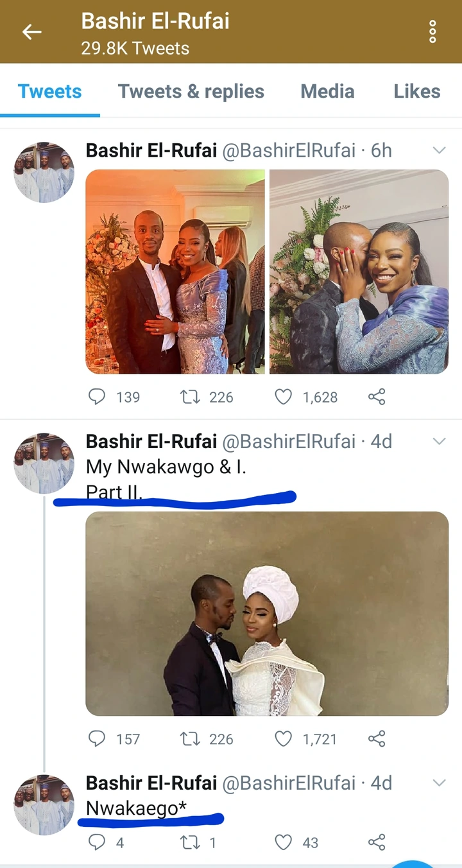Open the three-dot overflow menu
The width and height of the screenshot is (462, 868).
point(432,31)
